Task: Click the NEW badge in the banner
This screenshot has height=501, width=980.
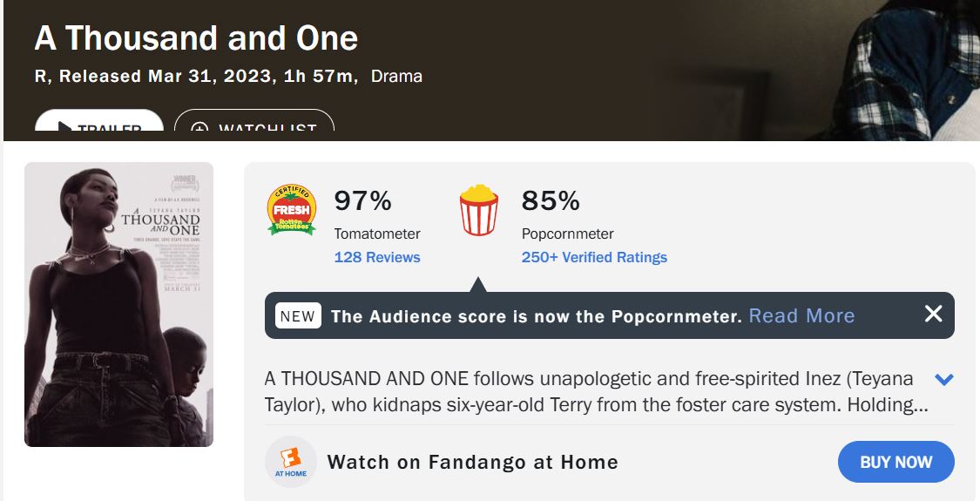Action: [x=298, y=316]
